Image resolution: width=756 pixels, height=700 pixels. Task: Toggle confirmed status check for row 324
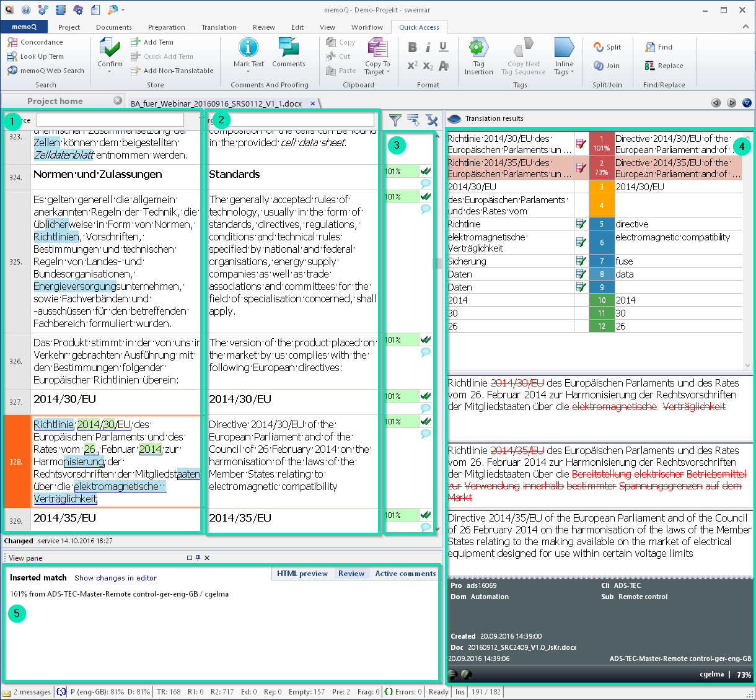(426, 170)
